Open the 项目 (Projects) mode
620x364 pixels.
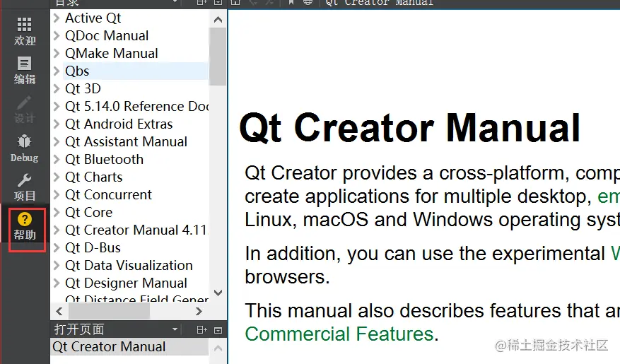pos(25,187)
